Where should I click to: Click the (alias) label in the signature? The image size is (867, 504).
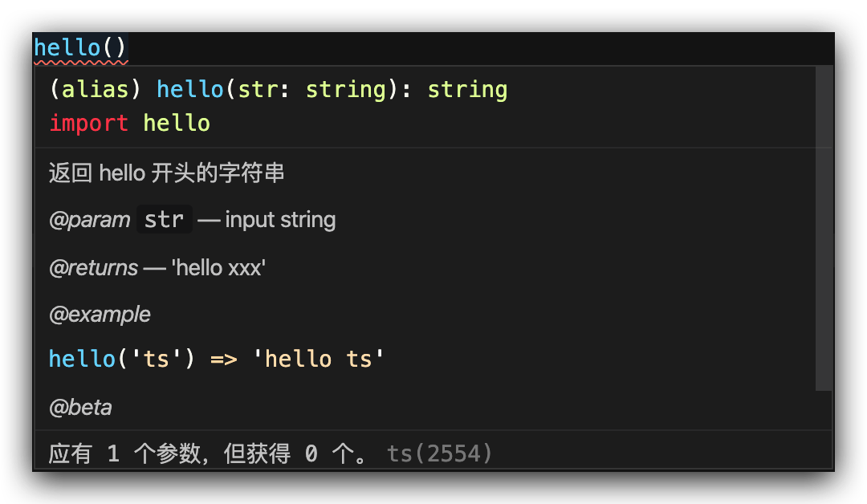point(89,89)
